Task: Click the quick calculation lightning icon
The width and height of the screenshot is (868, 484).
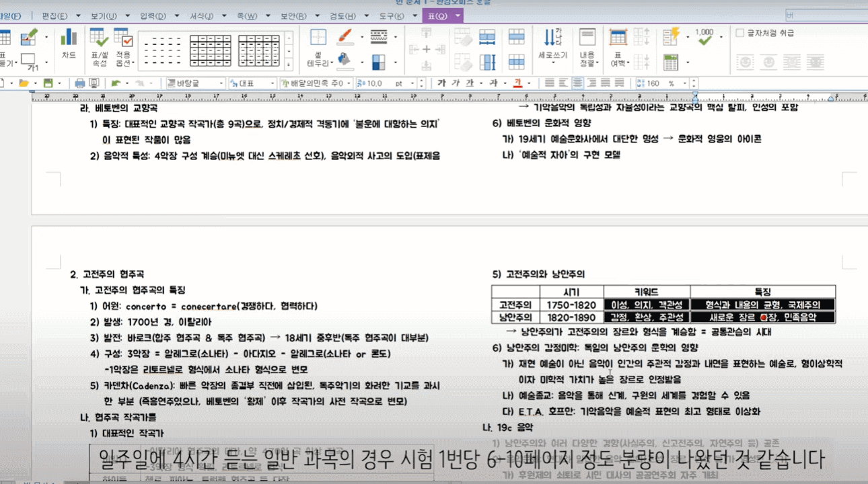Action: [x=671, y=37]
